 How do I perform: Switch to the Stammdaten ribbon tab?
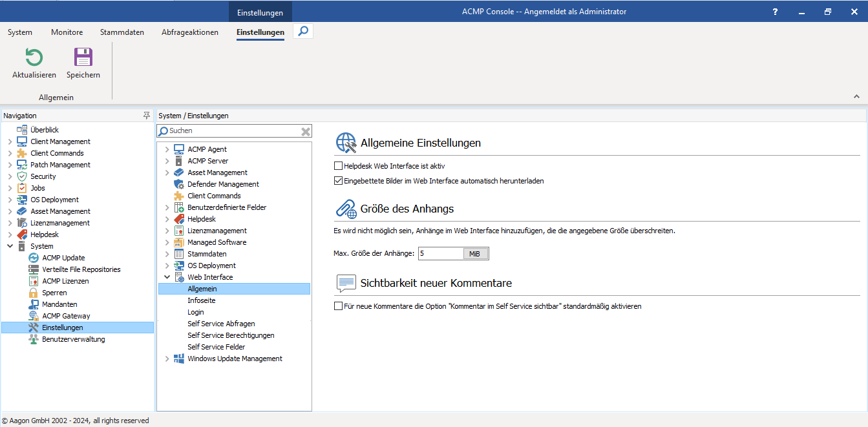point(122,32)
